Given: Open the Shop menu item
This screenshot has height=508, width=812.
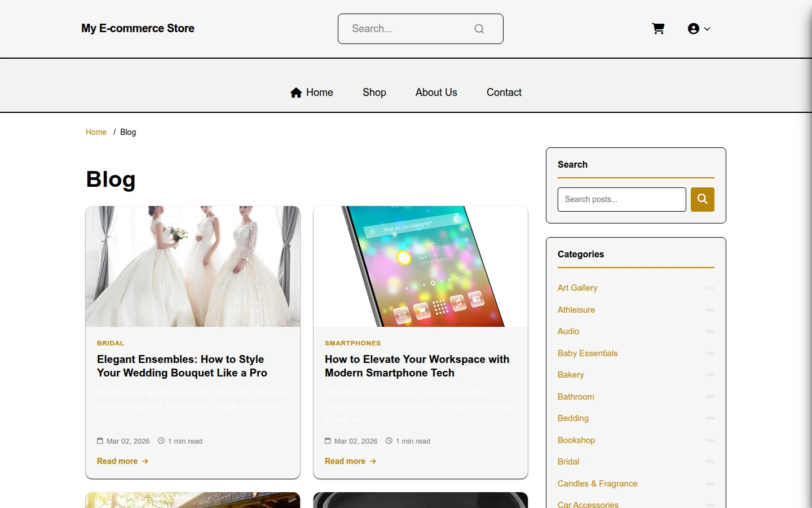Looking at the screenshot, I should [374, 93].
